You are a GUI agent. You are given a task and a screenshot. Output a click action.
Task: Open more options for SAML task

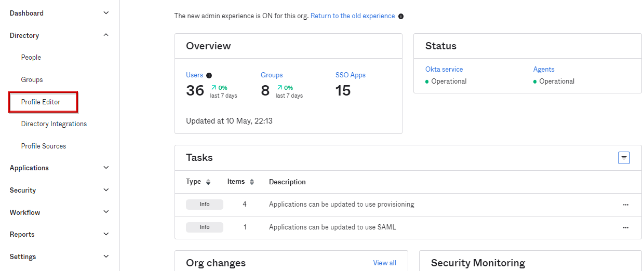coord(625,227)
